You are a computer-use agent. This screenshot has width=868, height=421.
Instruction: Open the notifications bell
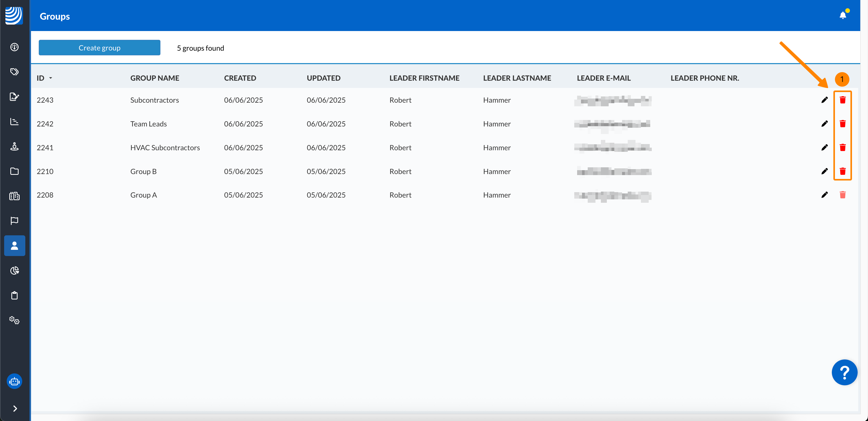[843, 16]
